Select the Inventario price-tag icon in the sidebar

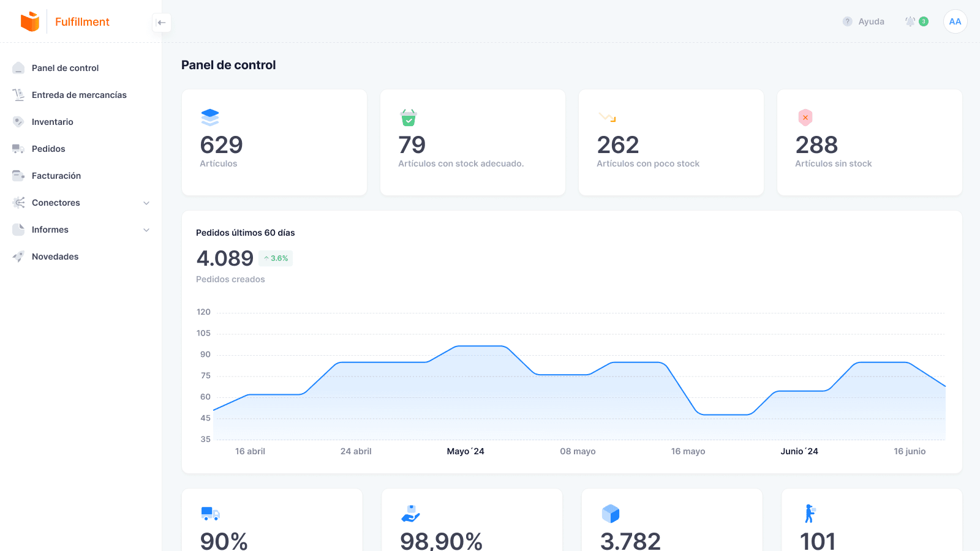18,122
